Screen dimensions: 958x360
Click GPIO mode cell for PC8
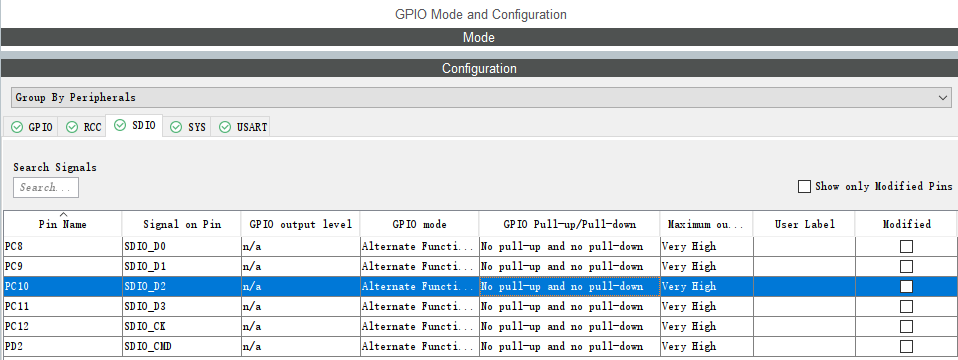click(x=420, y=246)
